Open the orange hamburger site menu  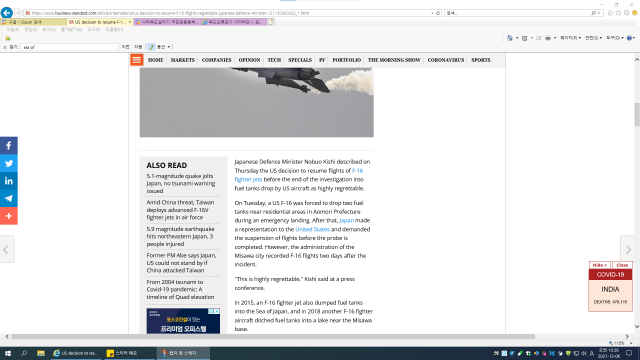137,60
